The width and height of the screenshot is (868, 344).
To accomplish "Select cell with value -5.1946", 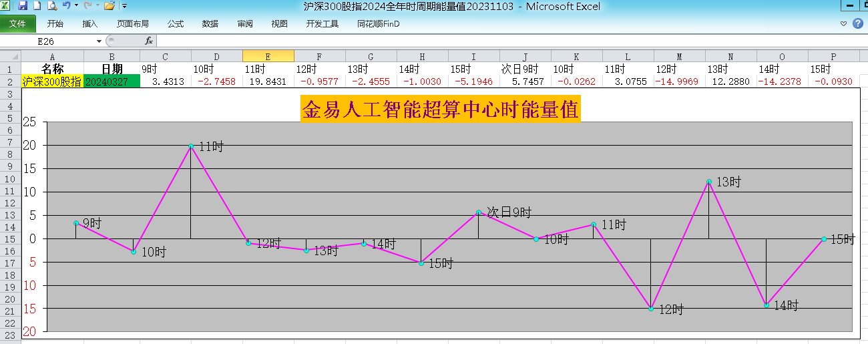I will pos(473,81).
